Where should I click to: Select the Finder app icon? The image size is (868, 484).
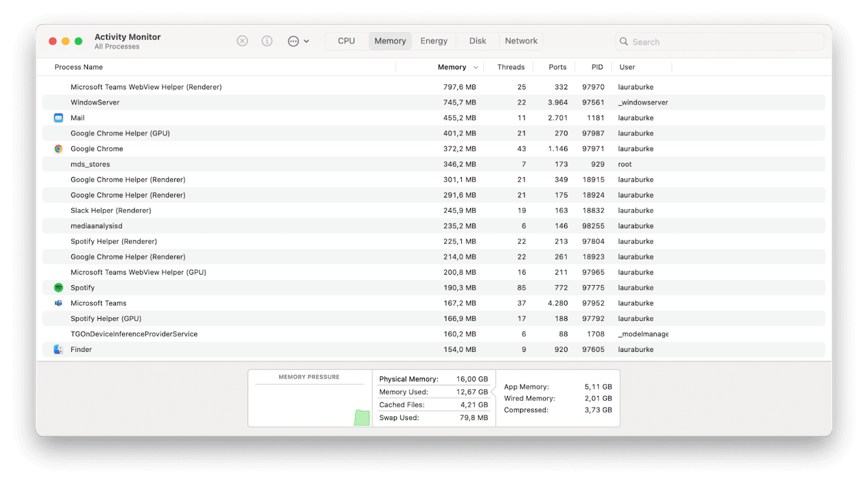[x=58, y=349]
